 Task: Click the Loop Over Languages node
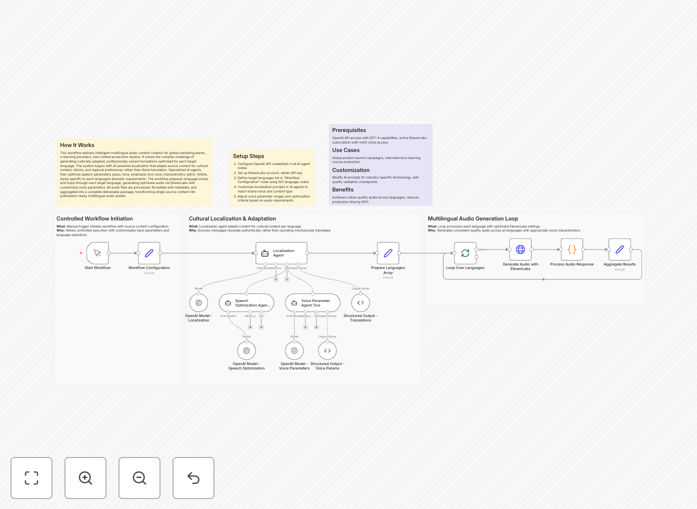tap(465, 253)
